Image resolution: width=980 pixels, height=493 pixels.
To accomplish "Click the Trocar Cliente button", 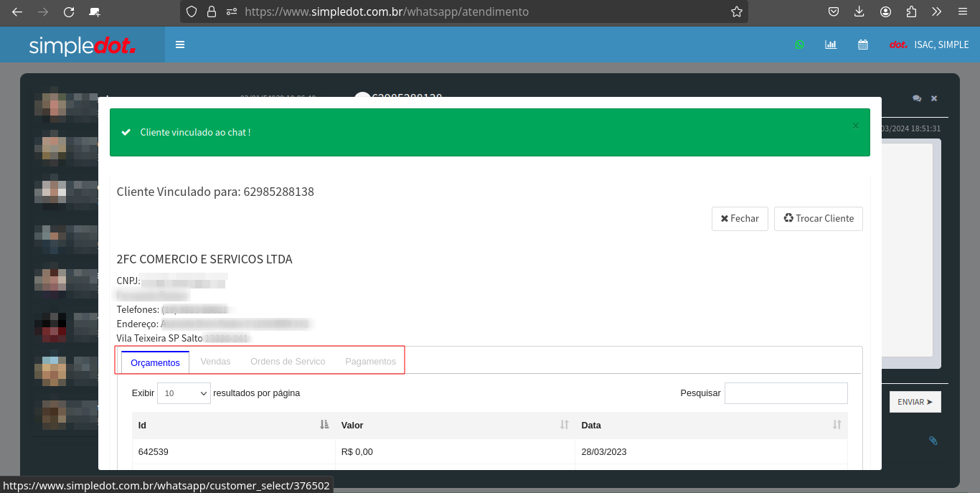I will 818,219.
